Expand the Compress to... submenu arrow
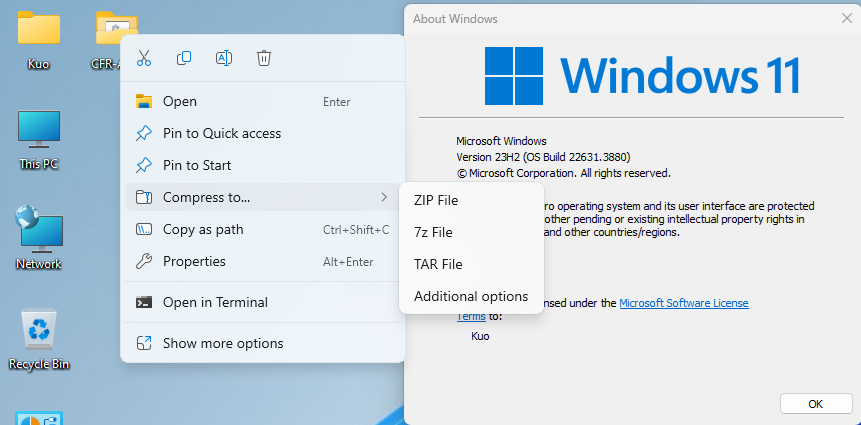Viewport: 861px width, 425px height. pyautogui.click(x=384, y=197)
